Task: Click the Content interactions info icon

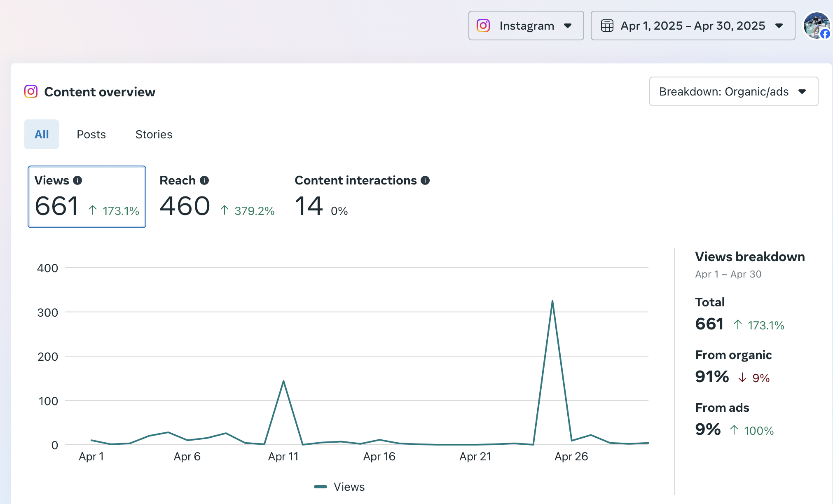Action: (425, 180)
